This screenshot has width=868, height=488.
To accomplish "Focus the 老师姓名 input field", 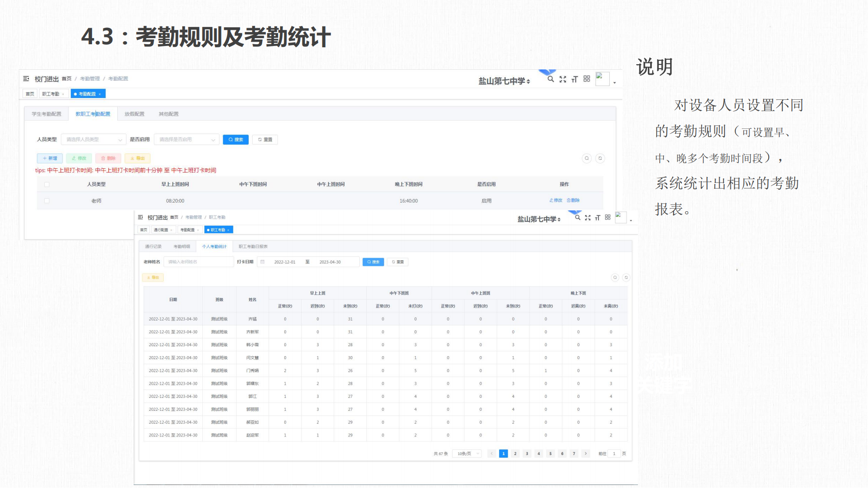I will pyautogui.click(x=199, y=262).
